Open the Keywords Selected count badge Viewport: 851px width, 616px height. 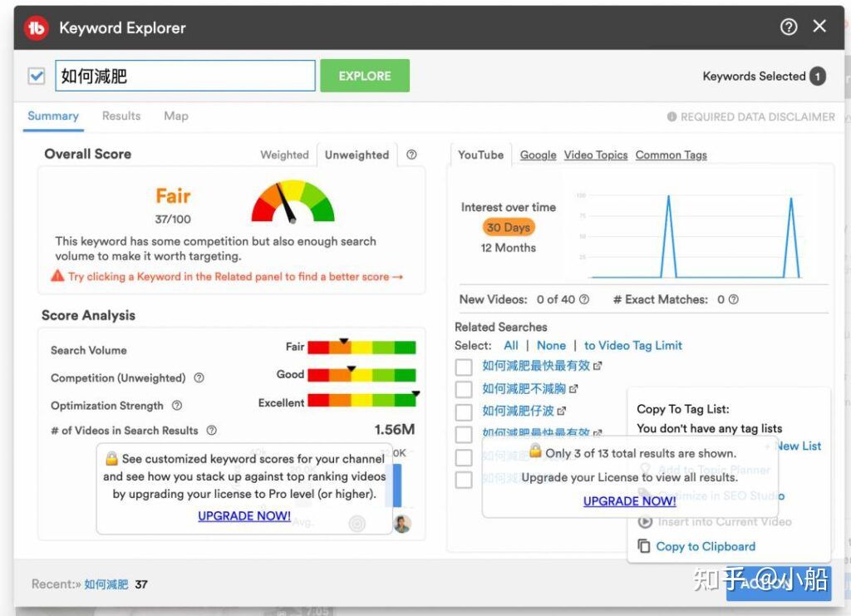pos(818,76)
